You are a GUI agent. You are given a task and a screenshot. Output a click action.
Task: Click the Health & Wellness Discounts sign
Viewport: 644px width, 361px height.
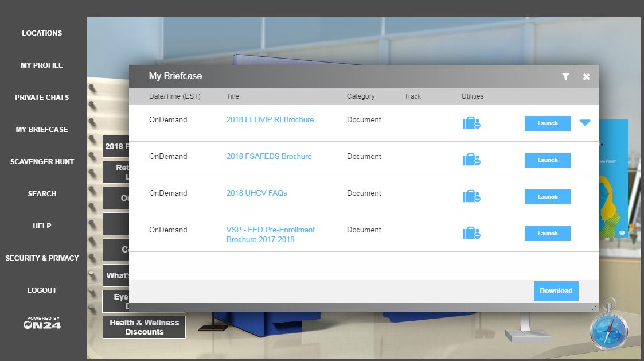[144, 327]
